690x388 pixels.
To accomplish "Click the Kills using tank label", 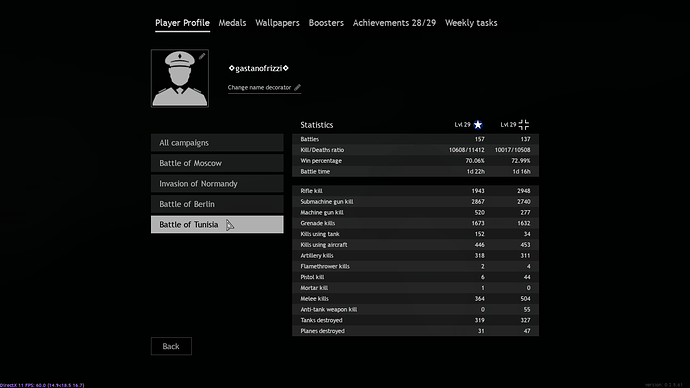I will click(x=320, y=234).
